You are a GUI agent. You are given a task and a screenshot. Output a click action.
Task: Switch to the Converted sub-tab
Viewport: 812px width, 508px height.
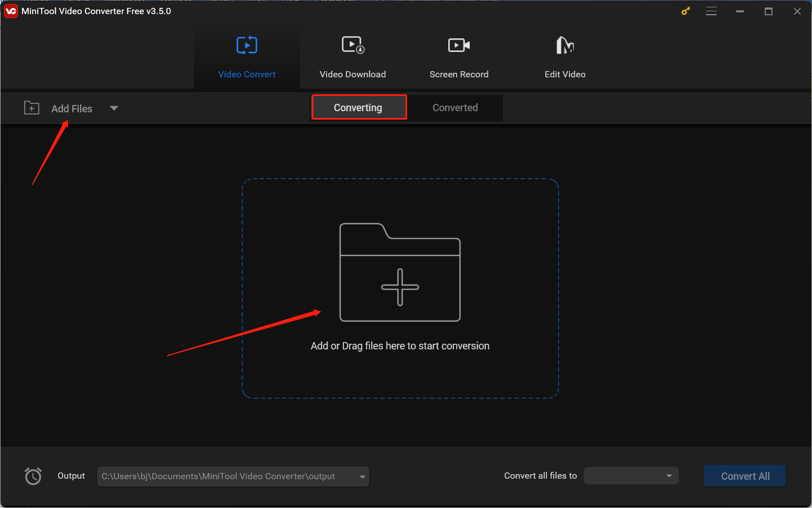tap(455, 107)
